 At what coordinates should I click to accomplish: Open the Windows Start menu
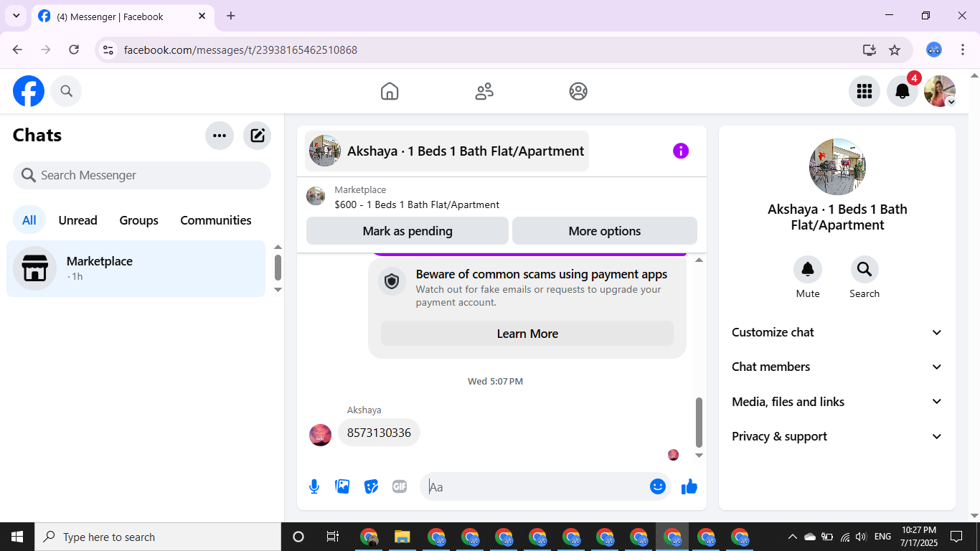coord(17,537)
